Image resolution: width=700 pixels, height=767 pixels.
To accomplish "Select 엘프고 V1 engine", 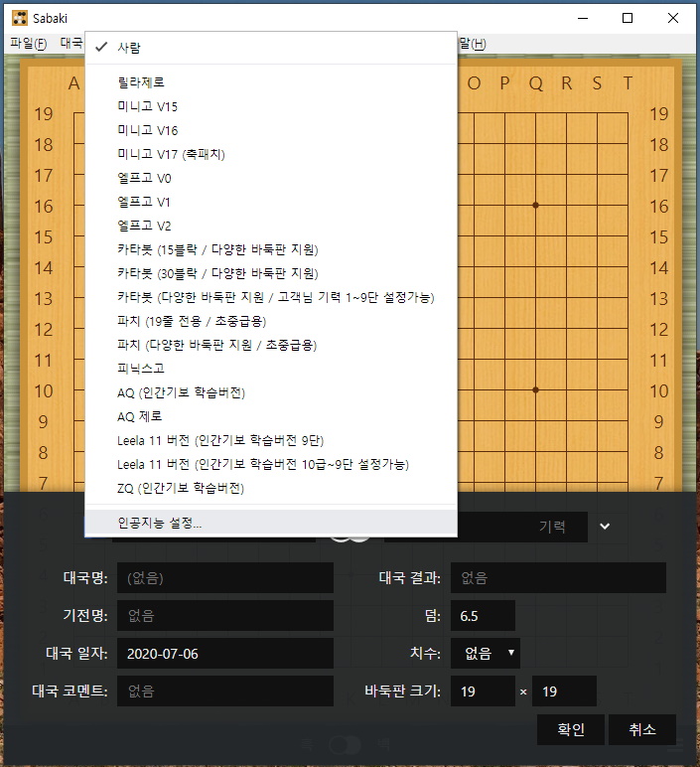I will [271, 202].
